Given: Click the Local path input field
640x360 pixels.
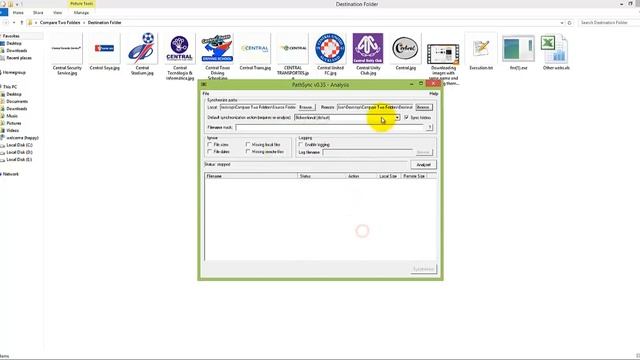Looking at the screenshot, I should click(x=258, y=107).
